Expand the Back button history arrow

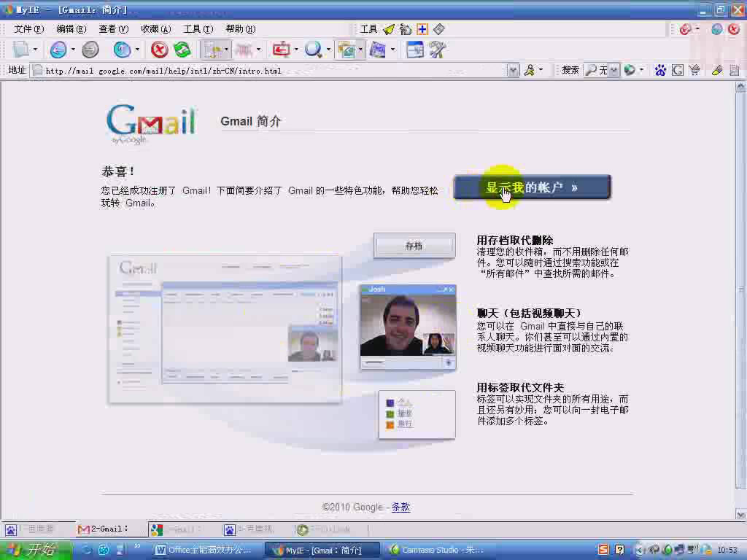(x=73, y=50)
